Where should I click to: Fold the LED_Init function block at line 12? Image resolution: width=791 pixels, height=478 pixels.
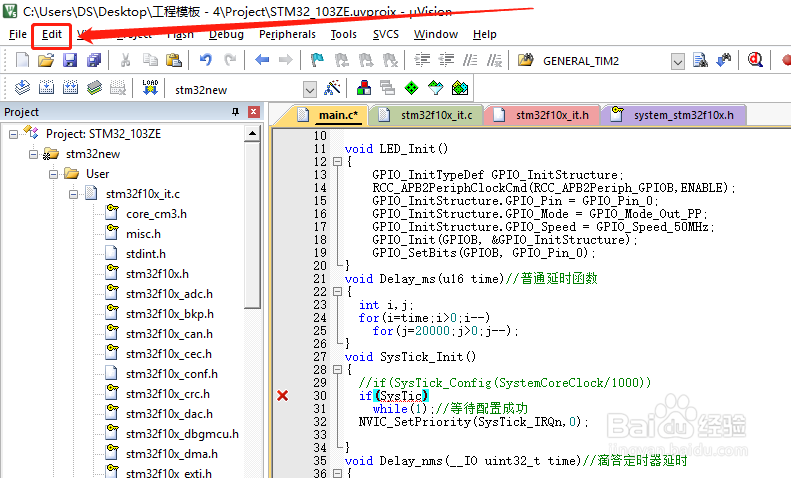[x=337, y=162]
